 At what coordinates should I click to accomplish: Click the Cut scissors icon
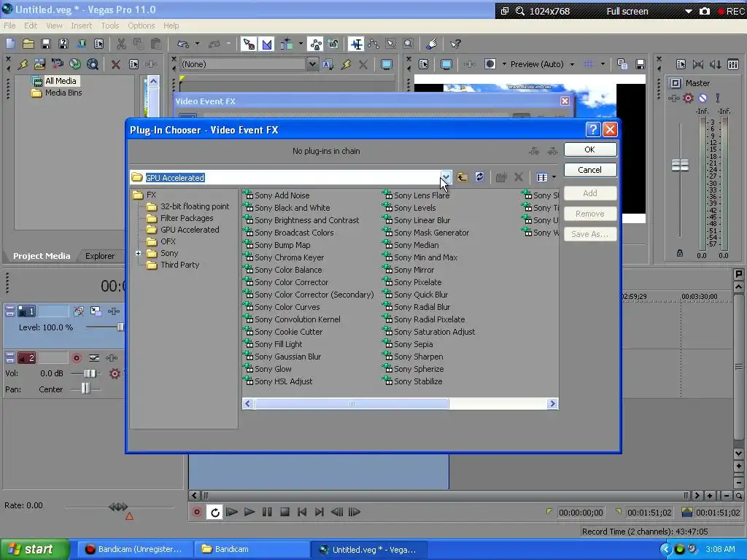pyautogui.click(x=121, y=44)
